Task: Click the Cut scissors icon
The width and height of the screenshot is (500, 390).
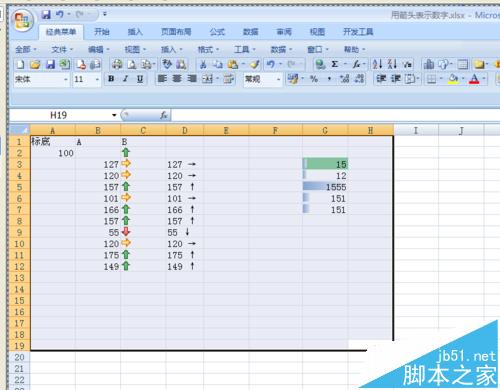Action: click(x=203, y=64)
